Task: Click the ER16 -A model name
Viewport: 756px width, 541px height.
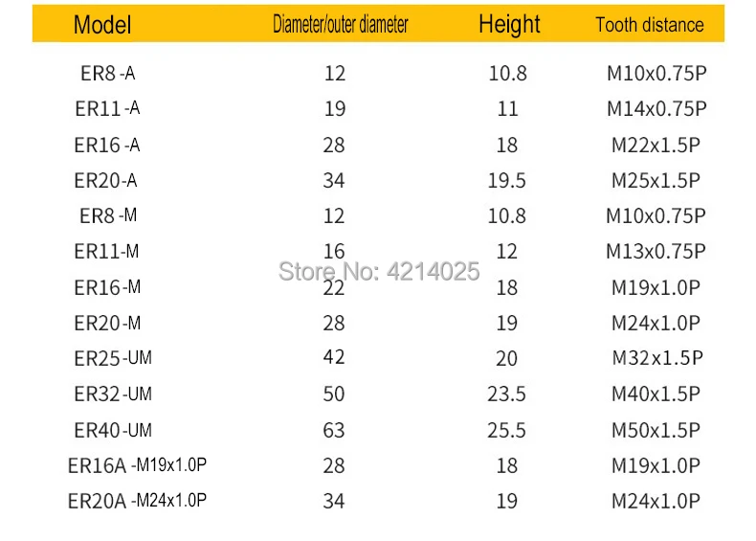Action: point(106,145)
